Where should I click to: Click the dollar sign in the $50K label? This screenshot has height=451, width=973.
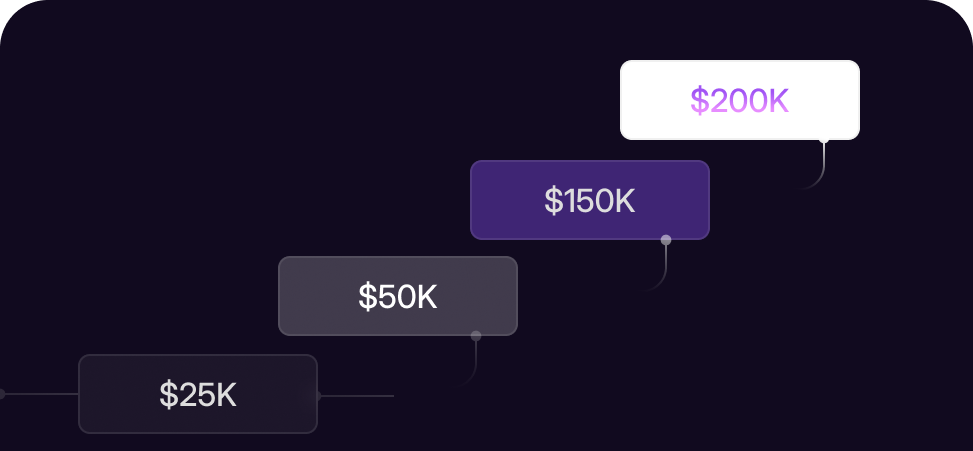pyautogui.click(x=367, y=297)
